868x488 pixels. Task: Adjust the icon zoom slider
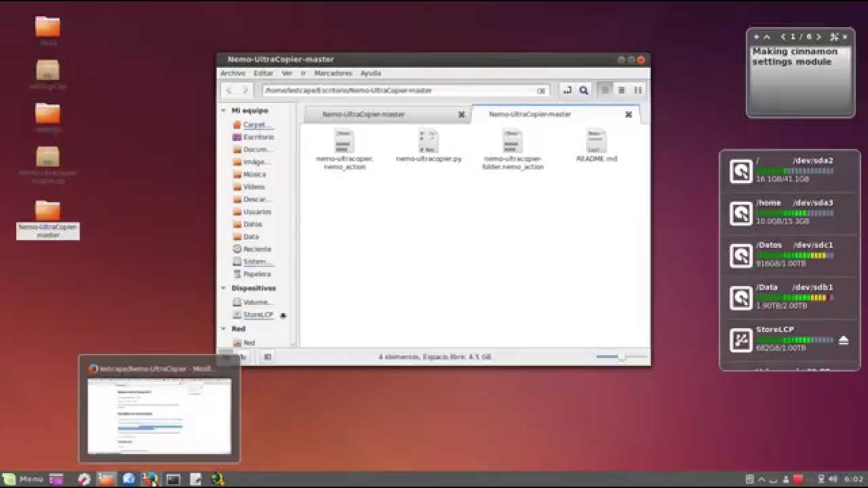click(622, 357)
